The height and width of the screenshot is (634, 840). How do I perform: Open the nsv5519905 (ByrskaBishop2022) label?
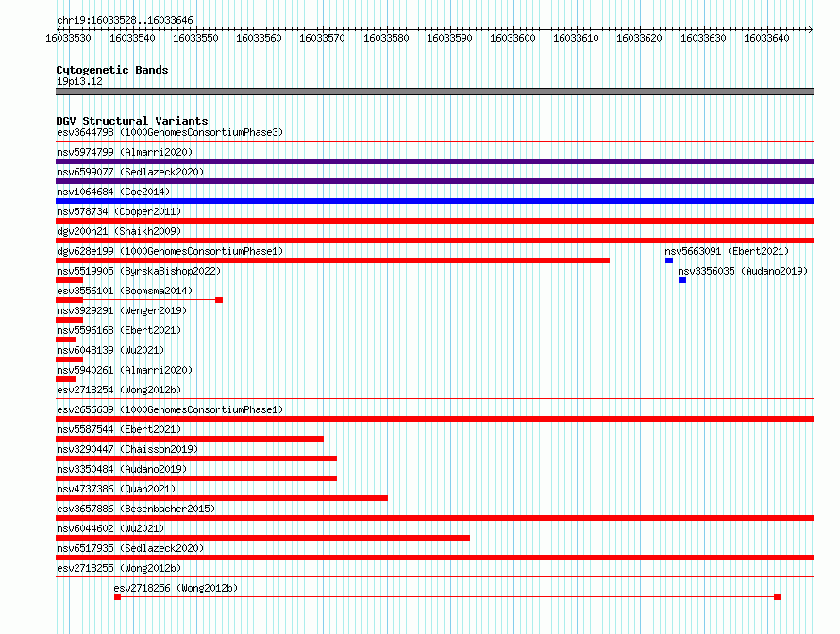(x=139, y=271)
